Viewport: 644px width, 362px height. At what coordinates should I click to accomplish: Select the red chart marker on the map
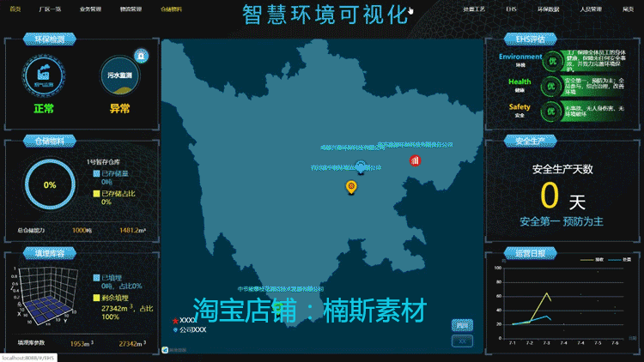tap(415, 160)
